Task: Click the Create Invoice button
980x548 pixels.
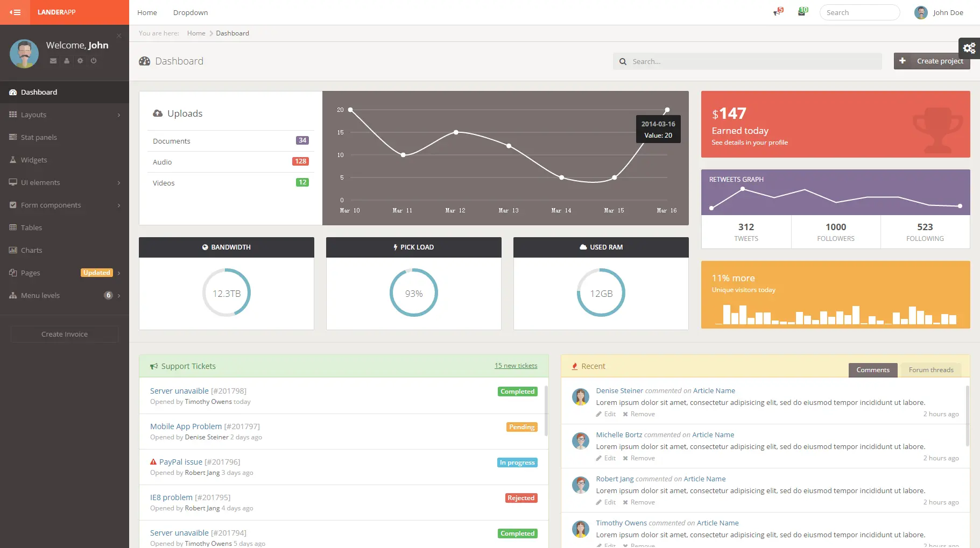Action: (x=65, y=334)
